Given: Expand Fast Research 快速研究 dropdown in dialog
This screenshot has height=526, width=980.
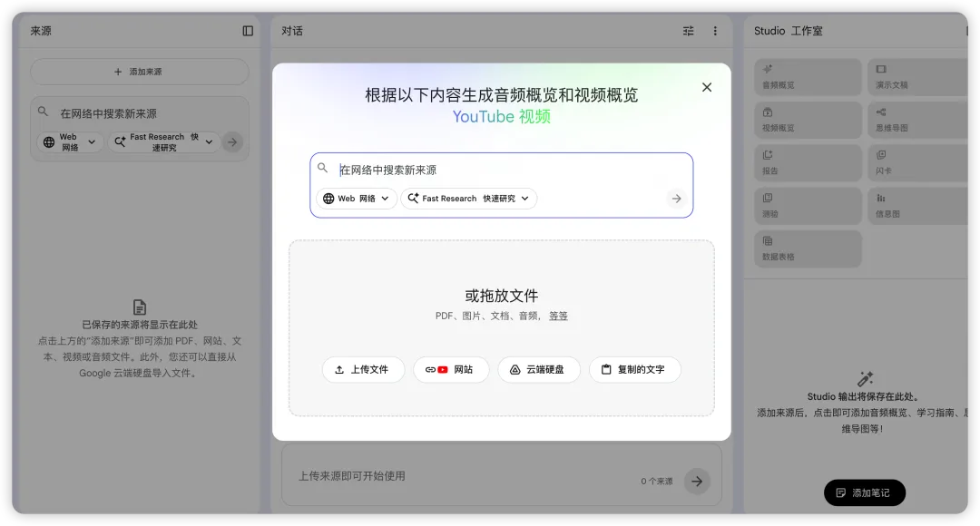Looking at the screenshot, I should [469, 199].
